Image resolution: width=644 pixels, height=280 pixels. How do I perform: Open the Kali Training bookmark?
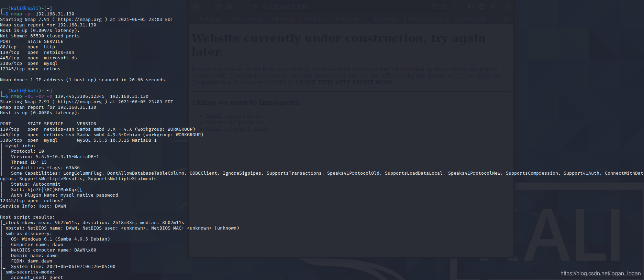[243, 19]
